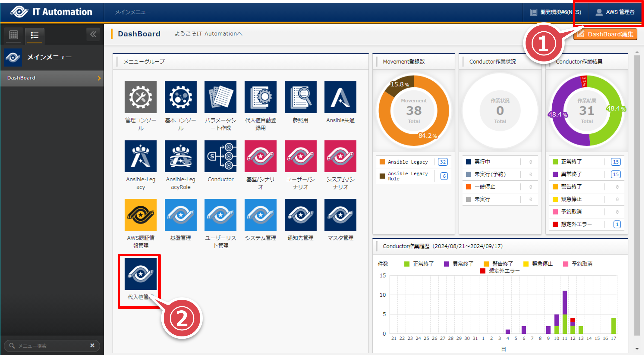Collapse the side menu with double chevron
Image resolution: width=644 pixels, height=360 pixels.
point(93,34)
